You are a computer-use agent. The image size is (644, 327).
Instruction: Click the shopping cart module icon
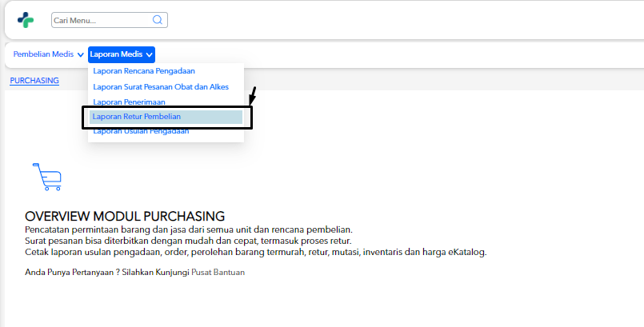(47, 177)
